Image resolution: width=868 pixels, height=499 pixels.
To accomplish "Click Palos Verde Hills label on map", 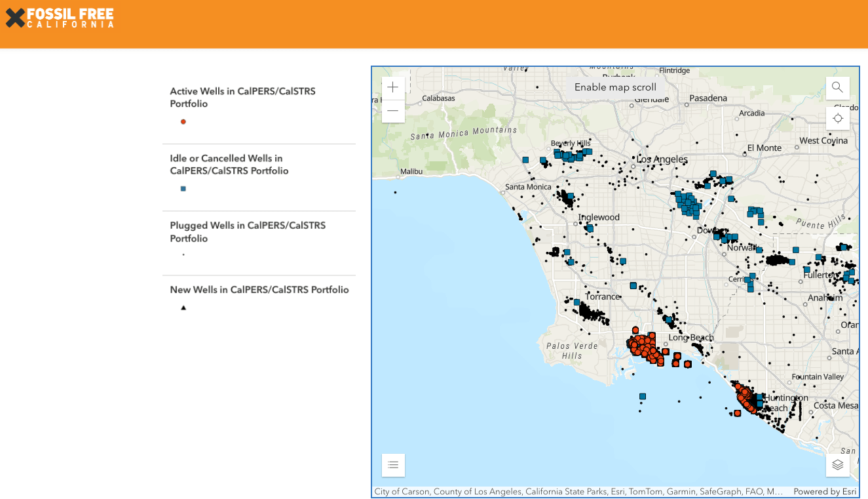I will (572, 351).
